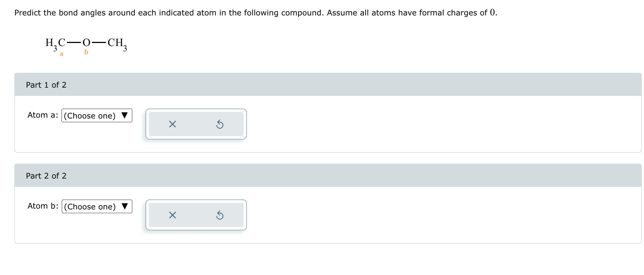Open the Atom b answer choice dropdown

[x=97, y=206]
